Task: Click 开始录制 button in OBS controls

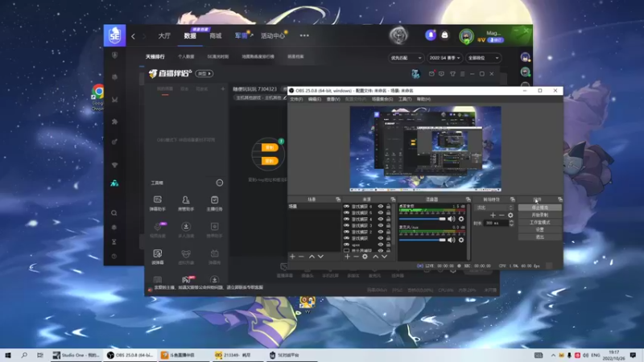Action: click(539, 215)
